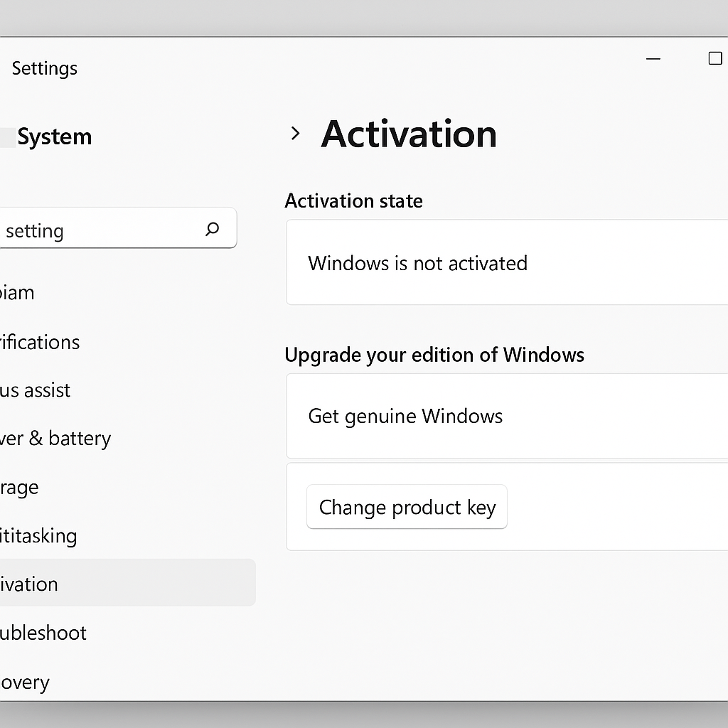Viewport: 728px width, 728px height.
Task: Minimize the Settings window
Action: point(653,59)
